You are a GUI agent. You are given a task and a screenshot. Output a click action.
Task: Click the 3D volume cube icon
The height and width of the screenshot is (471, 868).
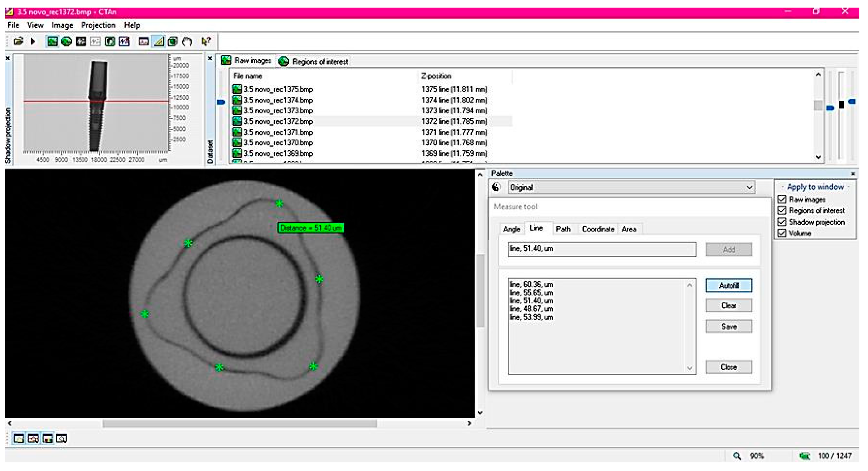173,41
